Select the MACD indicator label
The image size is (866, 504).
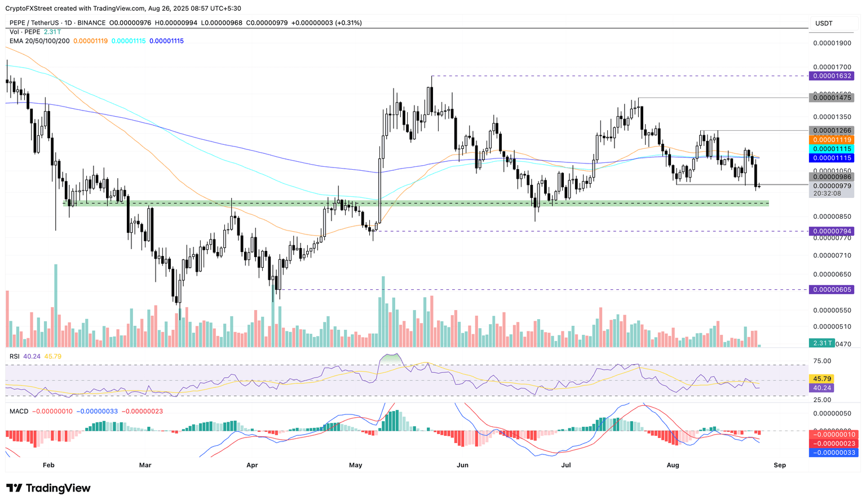pos(19,411)
